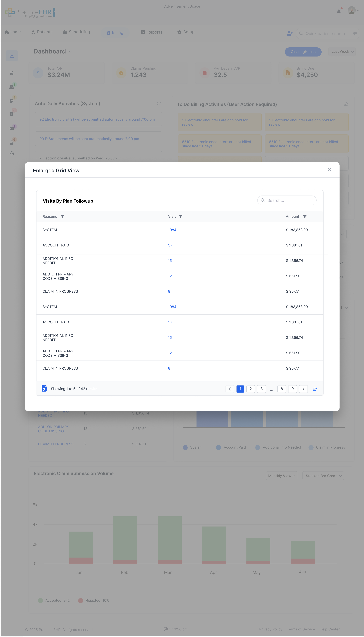Click the ClearingHouse button
This screenshot has width=364, height=637.
tap(303, 52)
